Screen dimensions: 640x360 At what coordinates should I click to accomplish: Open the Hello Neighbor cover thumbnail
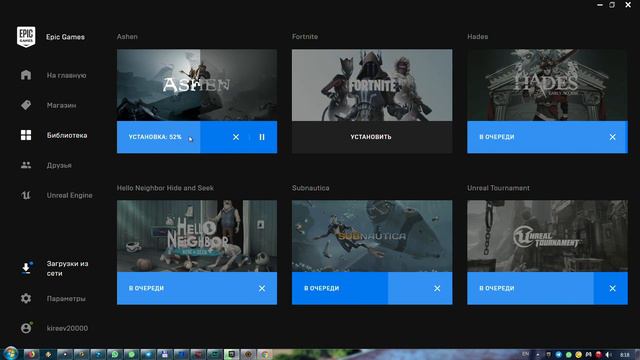(197, 236)
